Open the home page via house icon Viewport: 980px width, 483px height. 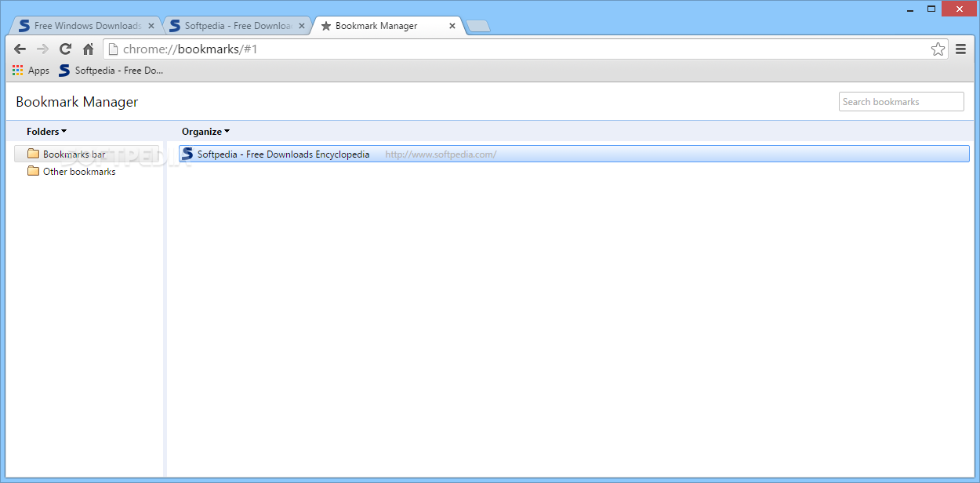pos(88,49)
